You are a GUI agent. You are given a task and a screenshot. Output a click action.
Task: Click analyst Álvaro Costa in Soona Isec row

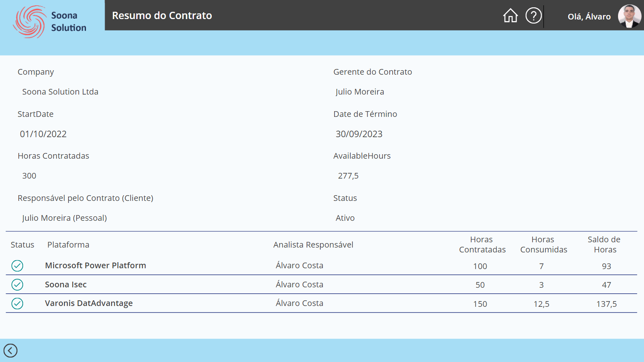coord(299,284)
